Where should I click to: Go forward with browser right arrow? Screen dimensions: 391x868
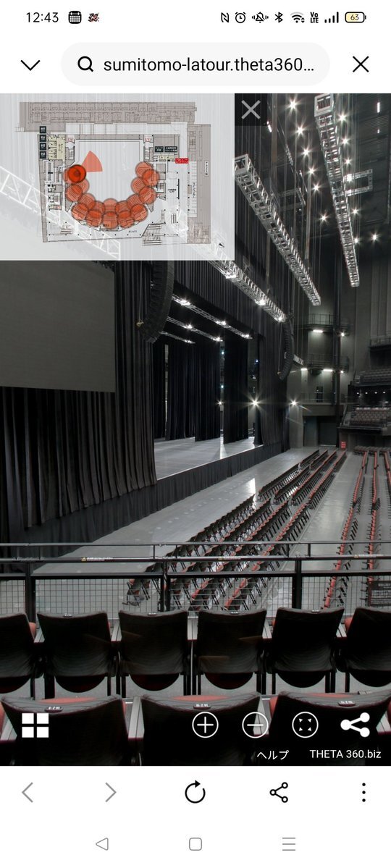pos(110,793)
